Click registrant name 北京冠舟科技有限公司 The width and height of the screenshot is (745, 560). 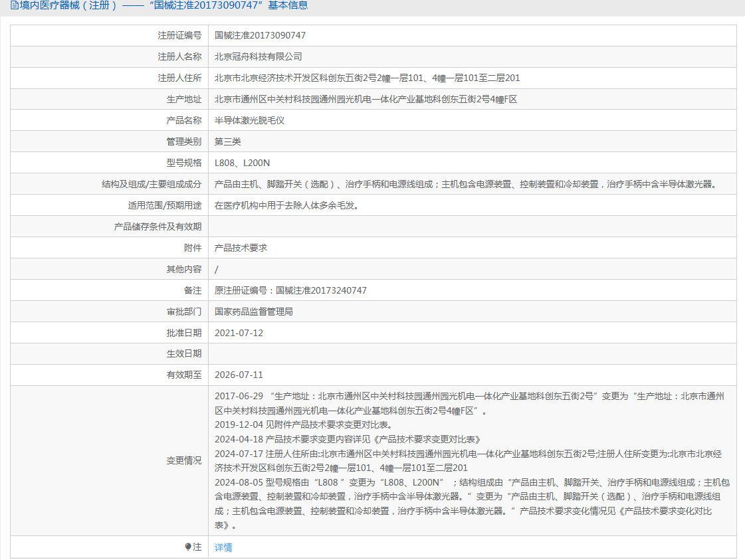click(x=258, y=57)
